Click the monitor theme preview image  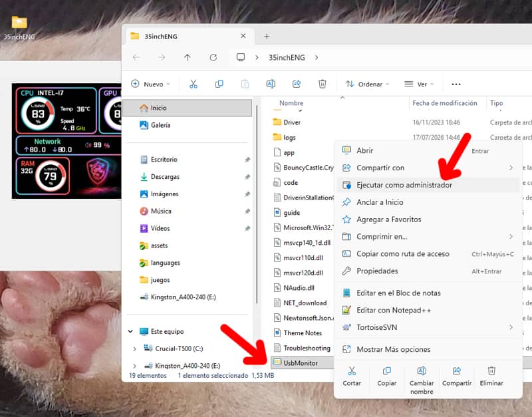[66, 141]
